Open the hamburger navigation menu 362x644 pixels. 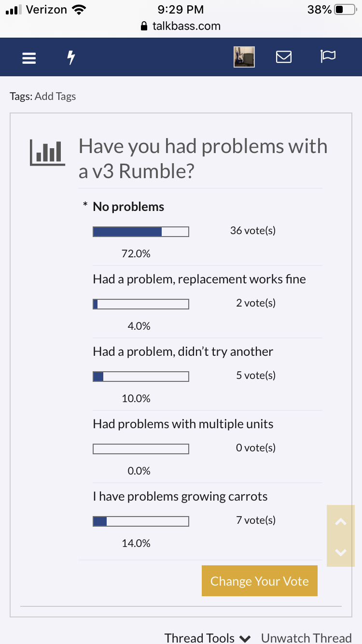[29, 58]
